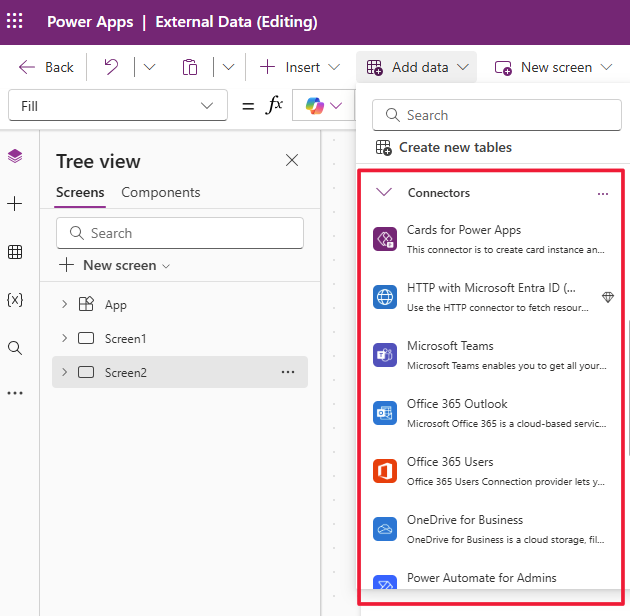The height and width of the screenshot is (616, 630).
Task: Expand the Fill property dropdown
Action: point(207,106)
